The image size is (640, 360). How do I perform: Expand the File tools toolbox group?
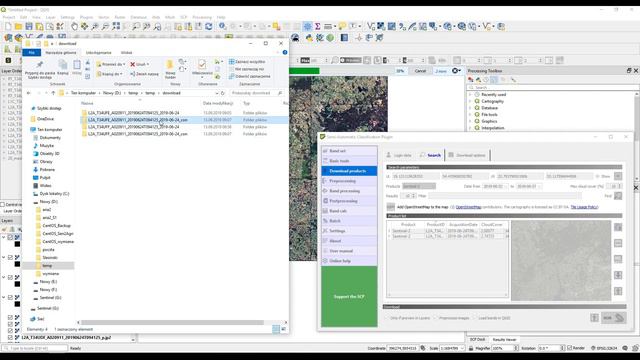click(x=470, y=115)
